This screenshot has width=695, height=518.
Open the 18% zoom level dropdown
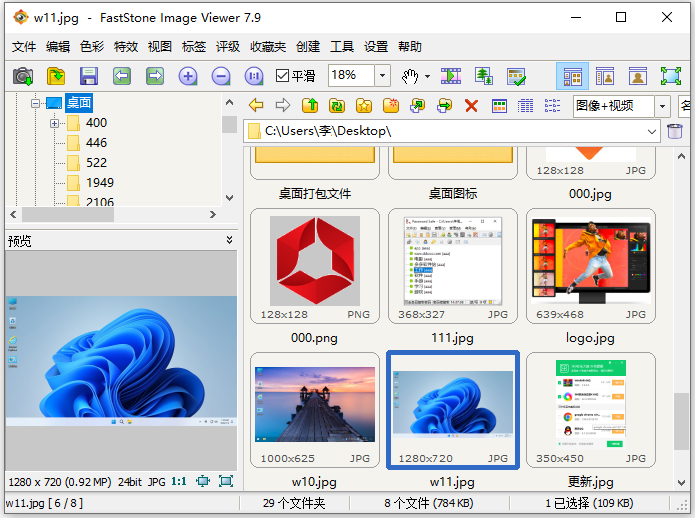click(382, 76)
